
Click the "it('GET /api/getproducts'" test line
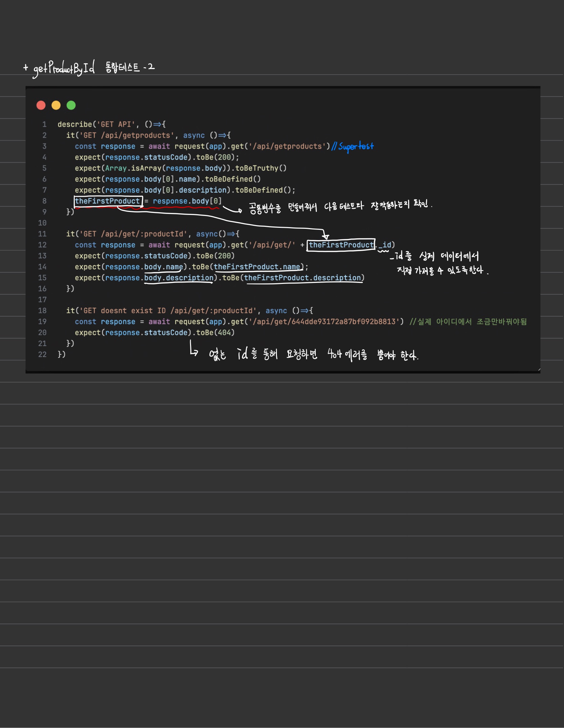[148, 135]
